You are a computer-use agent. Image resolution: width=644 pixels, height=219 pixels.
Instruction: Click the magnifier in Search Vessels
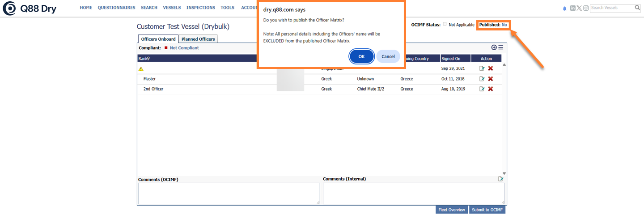click(637, 8)
